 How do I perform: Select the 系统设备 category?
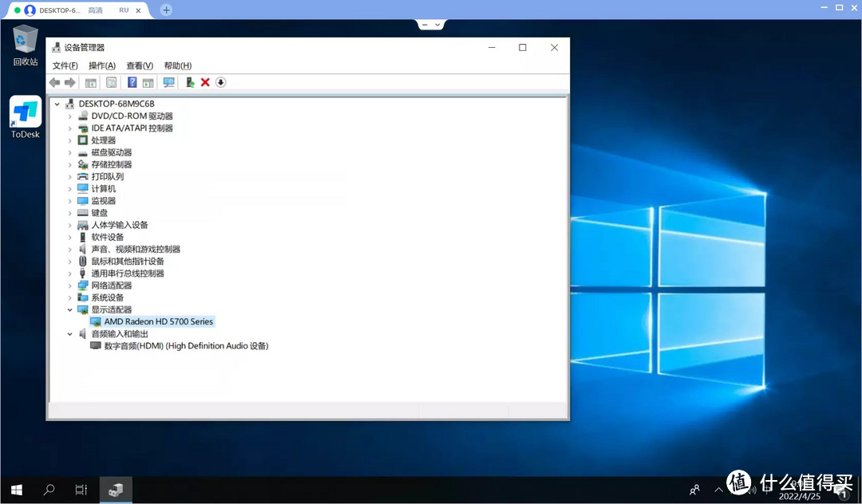tap(108, 297)
